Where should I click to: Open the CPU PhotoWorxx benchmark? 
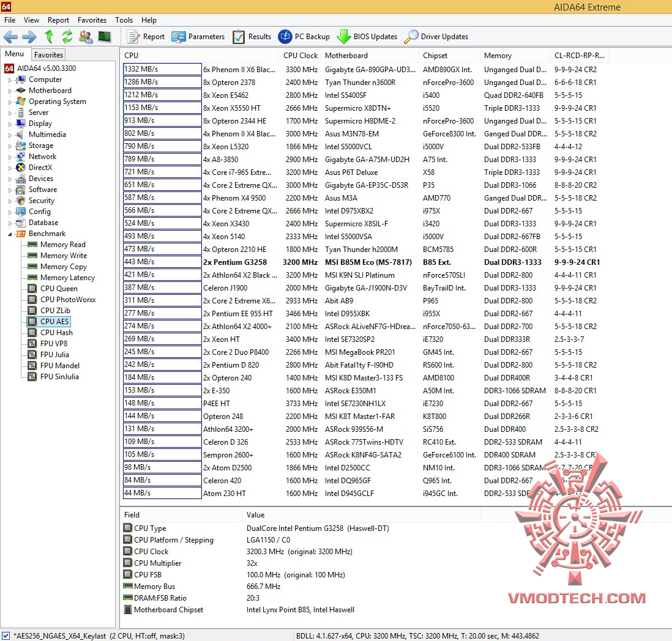coord(68,300)
